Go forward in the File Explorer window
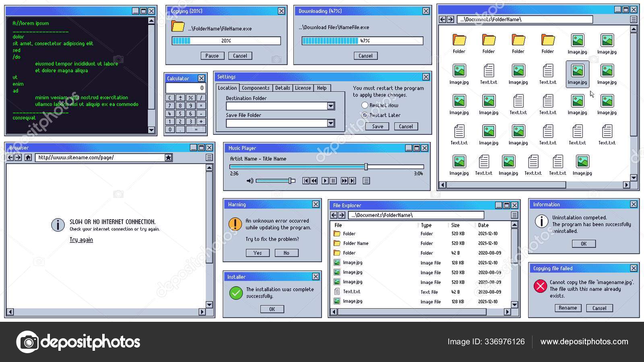The width and height of the screenshot is (644, 362). [342, 215]
